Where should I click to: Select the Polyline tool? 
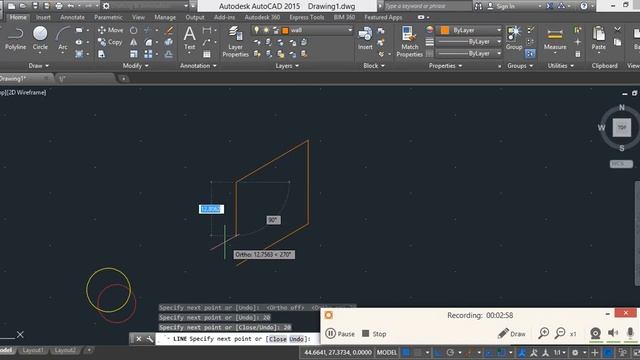pos(15,38)
